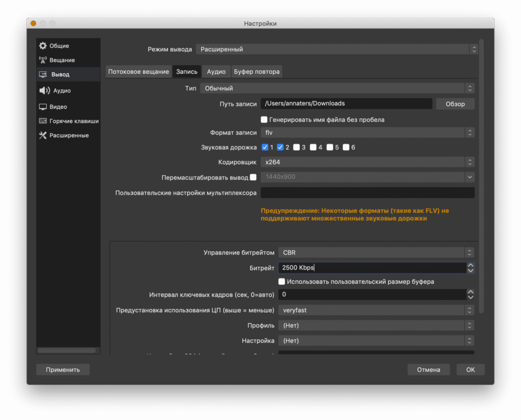The width and height of the screenshot is (521, 420).
Task: Switch to the Буфер повтора tab
Action: tap(256, 72)
